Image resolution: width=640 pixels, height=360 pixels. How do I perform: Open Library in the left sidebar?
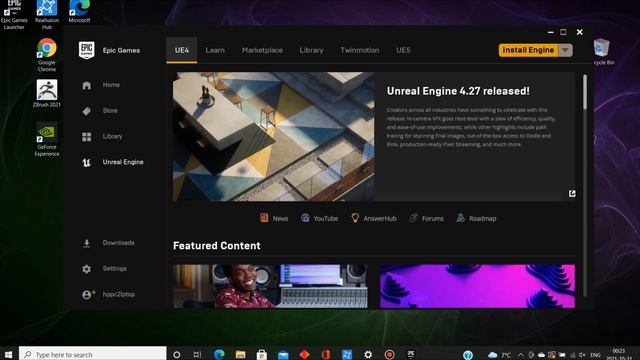point(102,136)
